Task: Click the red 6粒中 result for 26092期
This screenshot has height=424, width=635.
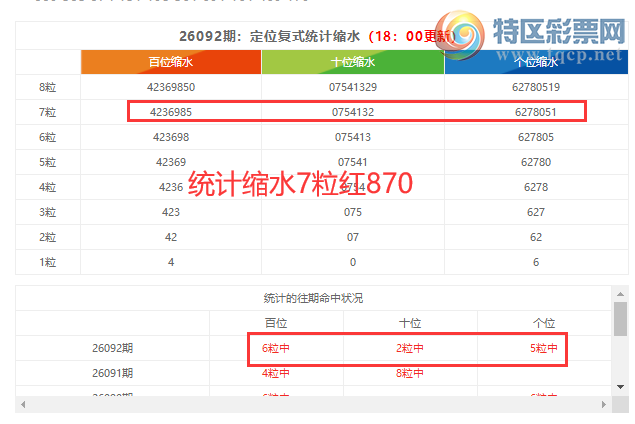Action: click(x=276, y=348)
